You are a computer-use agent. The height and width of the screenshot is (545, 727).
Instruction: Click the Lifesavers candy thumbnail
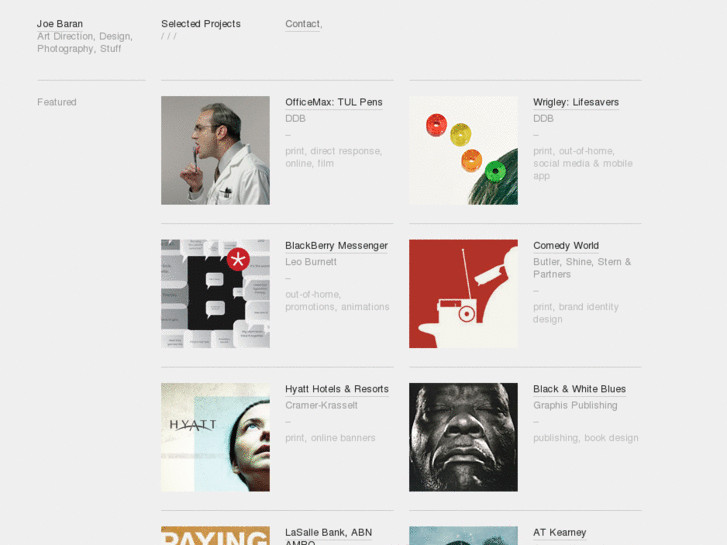point(463,150)
